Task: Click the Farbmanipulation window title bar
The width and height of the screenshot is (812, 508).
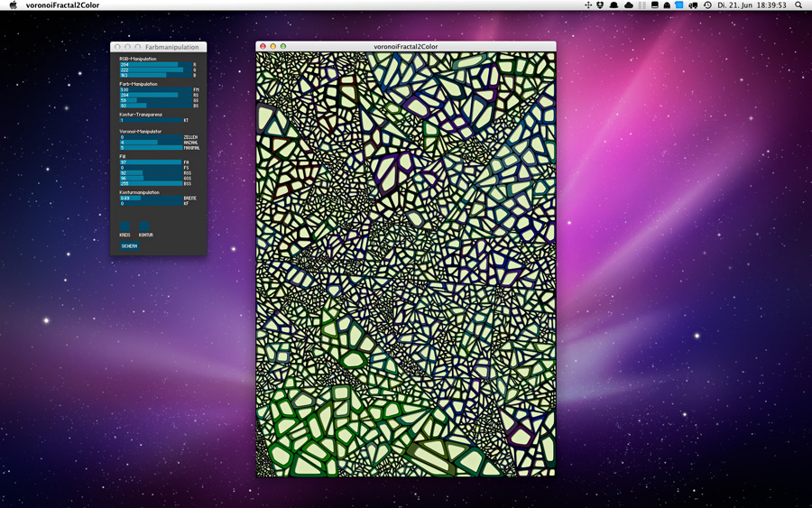Action: click(171, 46)
